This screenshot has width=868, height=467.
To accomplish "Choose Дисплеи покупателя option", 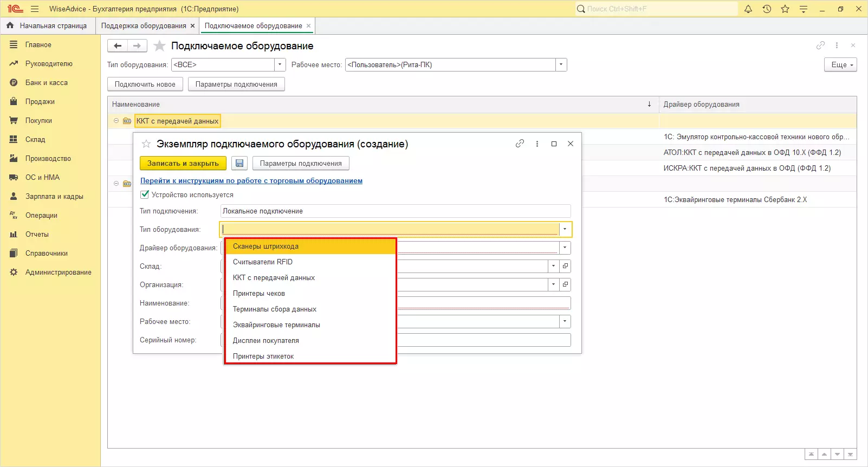I will [x=310, y=341].
